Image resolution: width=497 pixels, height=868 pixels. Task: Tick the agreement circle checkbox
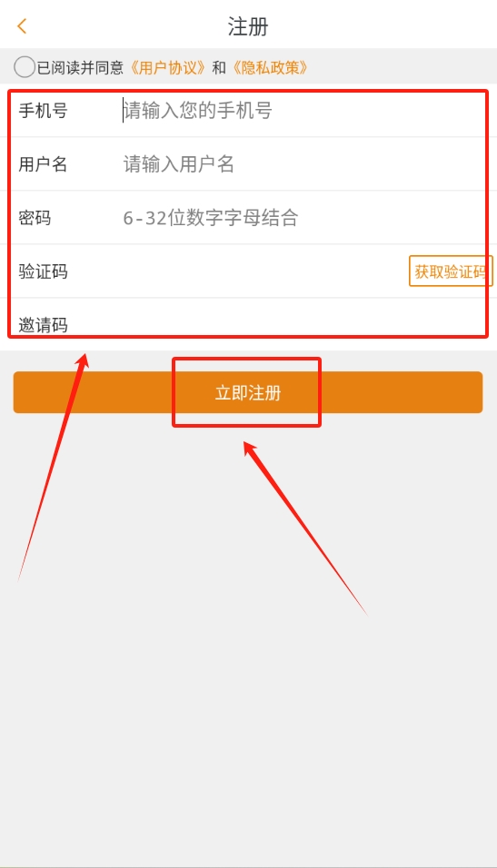click(x=25, y=67)
